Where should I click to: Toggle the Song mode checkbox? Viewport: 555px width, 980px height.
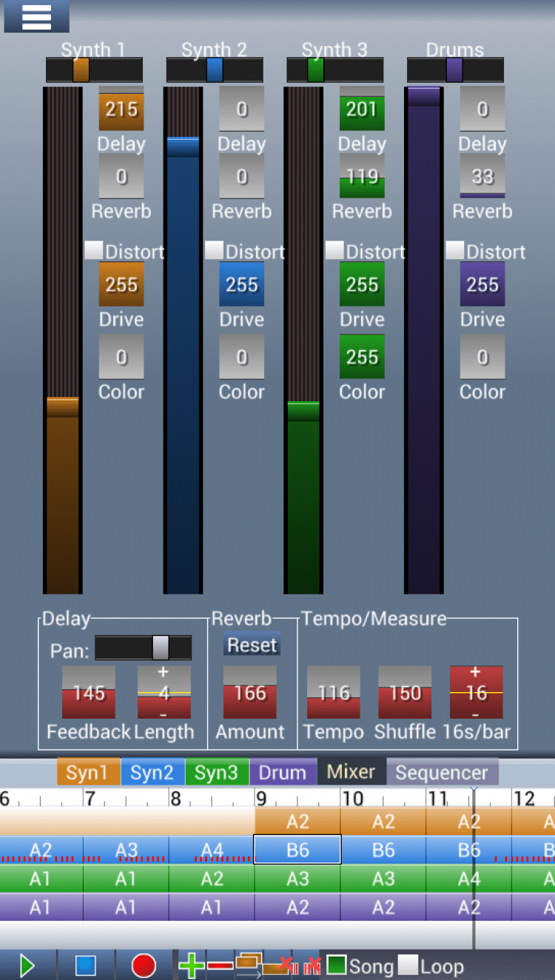click(337, 965)
